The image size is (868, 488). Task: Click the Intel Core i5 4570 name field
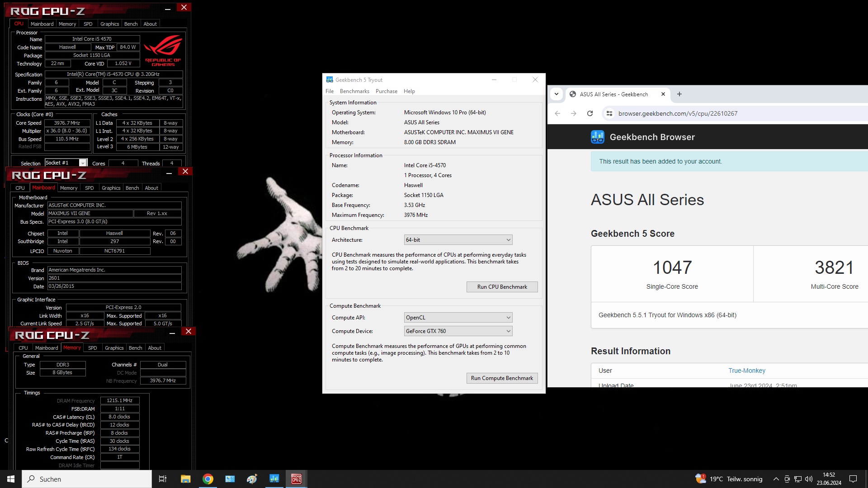pyautogui.click(x=91, y=39)
